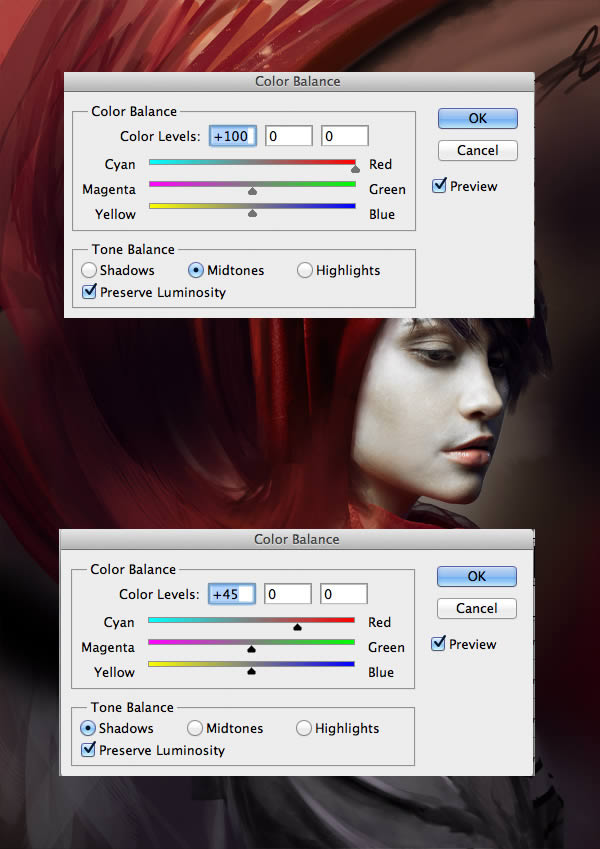
Task: Click the Blue label in the lower dialog
Action: tap(381, 672)
